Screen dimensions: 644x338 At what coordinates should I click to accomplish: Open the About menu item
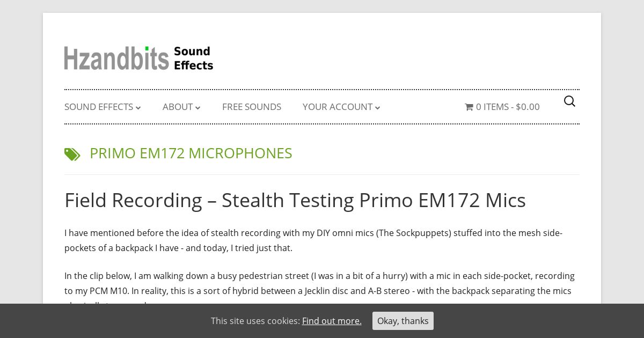tap(178, 107)
